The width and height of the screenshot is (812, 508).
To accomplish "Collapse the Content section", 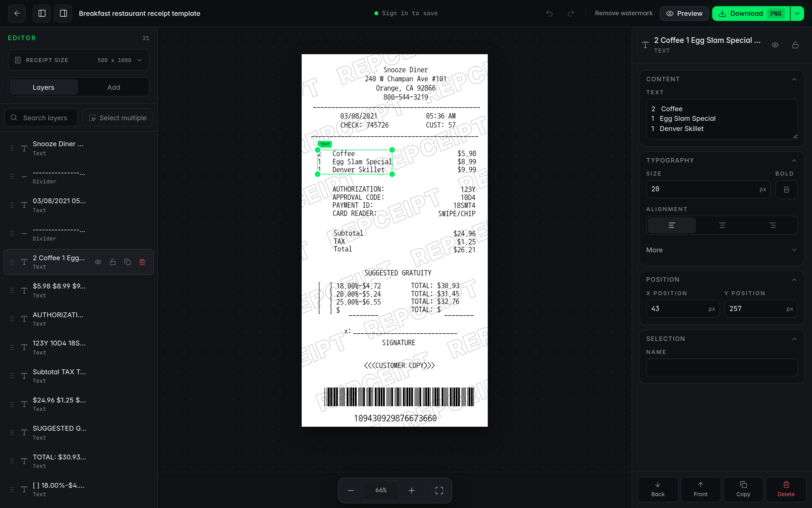I will [794, 79].
